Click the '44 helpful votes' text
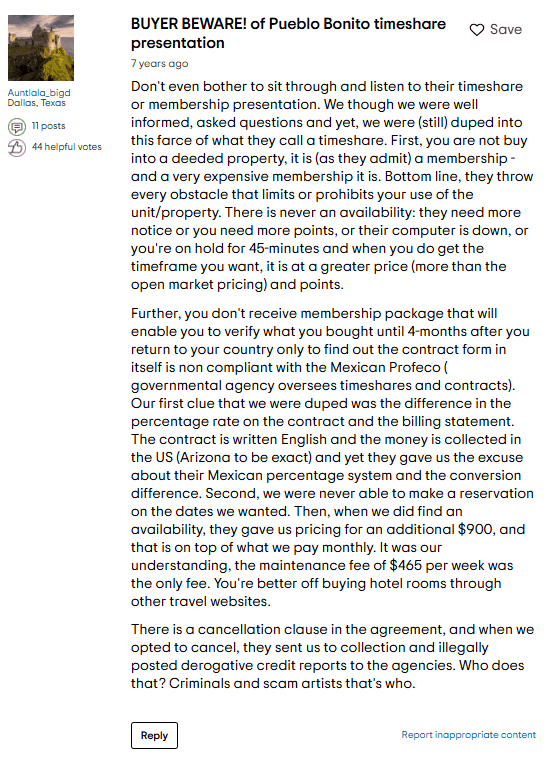The image size is (549, 764). (x=67, y=147)
